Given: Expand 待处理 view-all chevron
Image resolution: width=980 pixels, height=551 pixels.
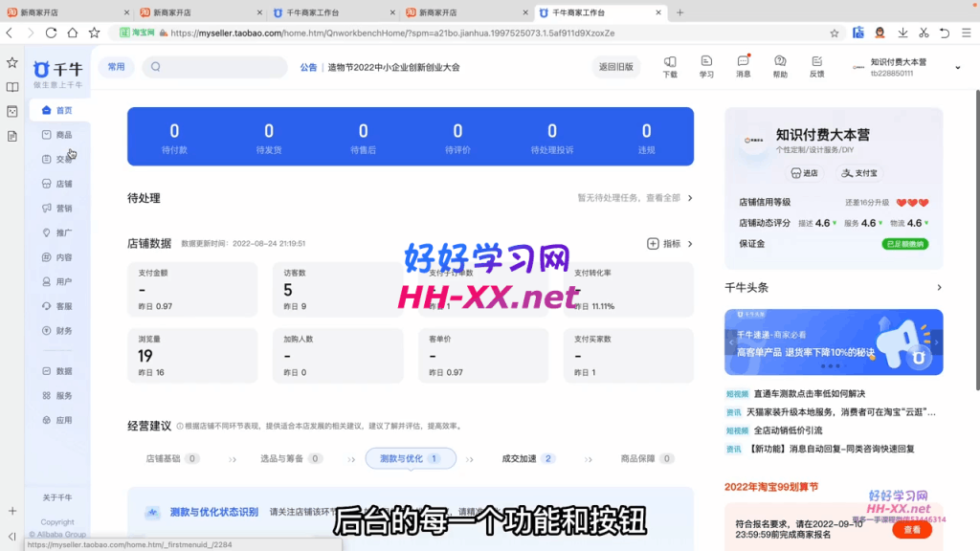Looking at the screenshot, I should 690,198.
